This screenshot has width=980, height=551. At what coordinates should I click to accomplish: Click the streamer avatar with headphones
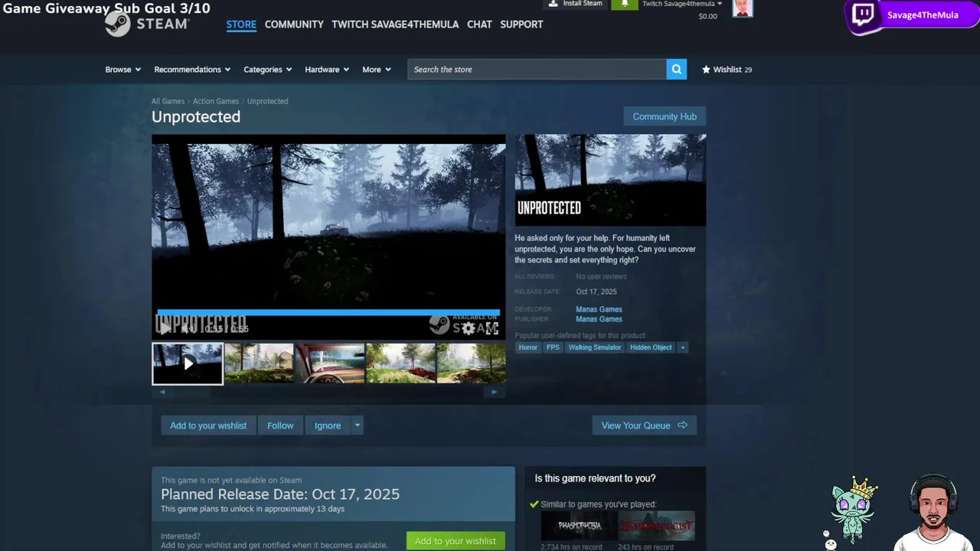pyautogui.click(x=933, y=511)
